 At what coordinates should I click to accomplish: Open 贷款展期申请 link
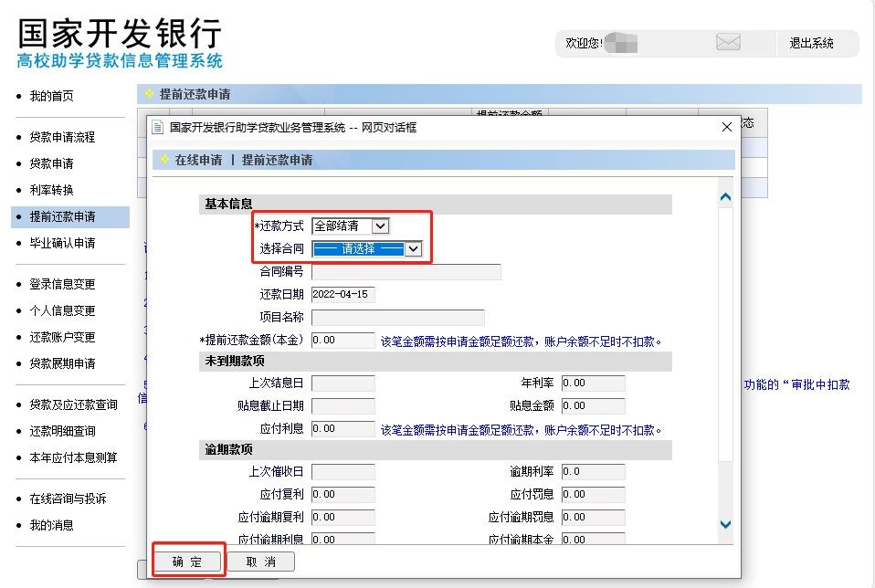tap(62, 363)
